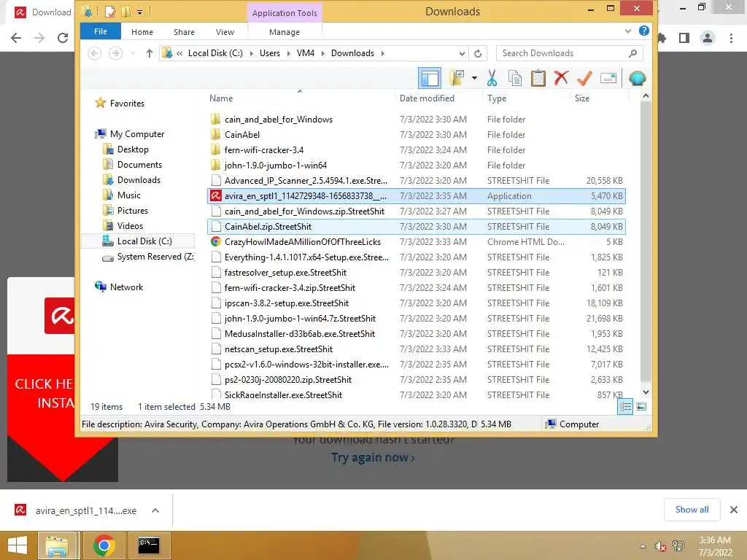Expand the arrow after Local Disk (C:) breadcrumb
Viewport: 747px width, 560px height.
pyautogui.click(x=252, y=53)
